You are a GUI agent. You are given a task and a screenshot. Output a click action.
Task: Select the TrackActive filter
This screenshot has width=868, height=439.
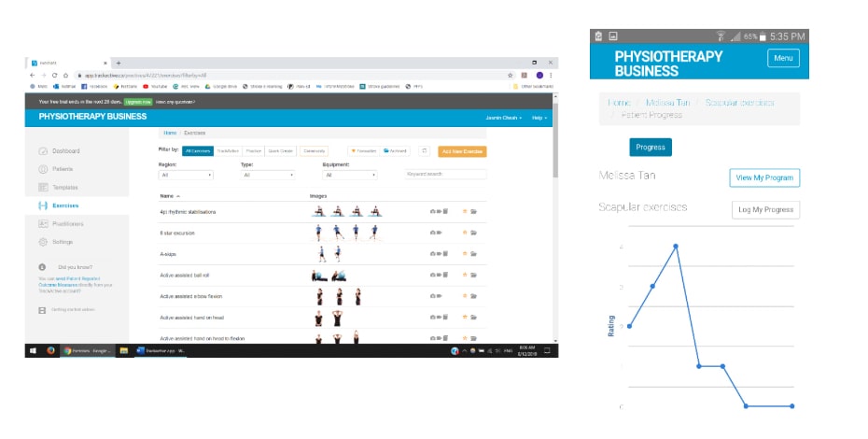(228, 150)
